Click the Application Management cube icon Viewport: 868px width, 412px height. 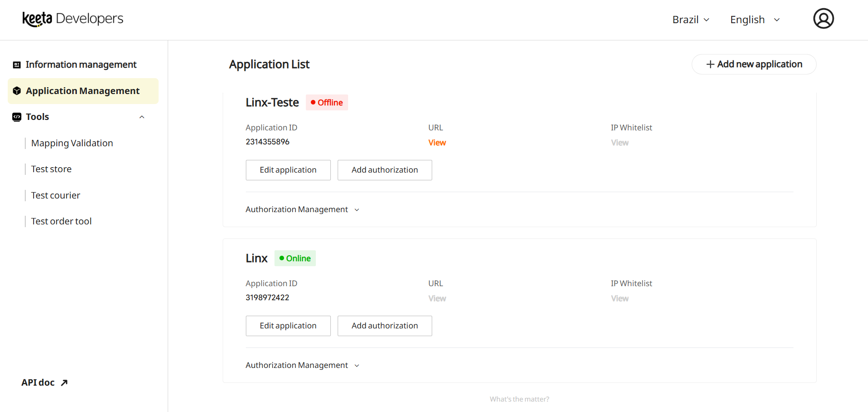(x=17, y=91)
